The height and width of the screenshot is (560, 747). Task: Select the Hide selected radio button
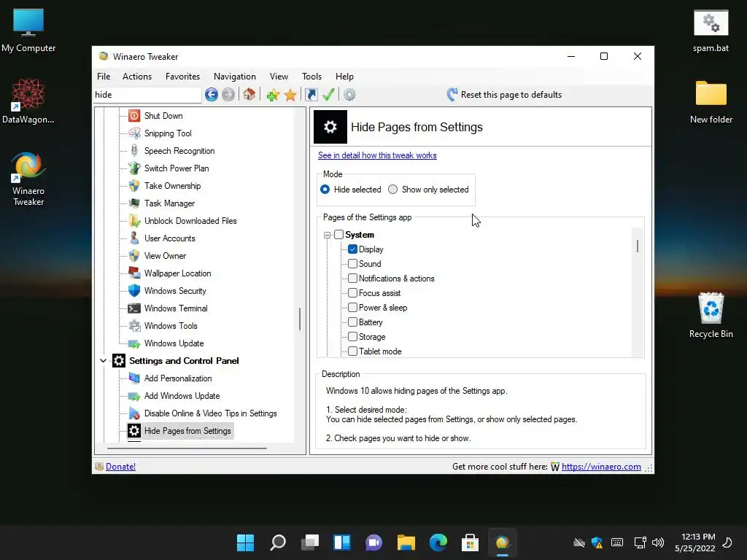pos(325,190)
